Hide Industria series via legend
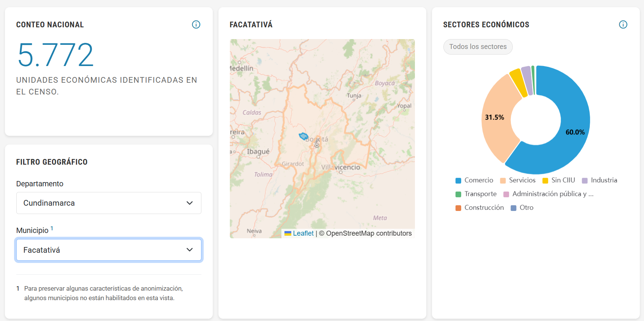This screenshot has height=321, width=644. (600, 181)
